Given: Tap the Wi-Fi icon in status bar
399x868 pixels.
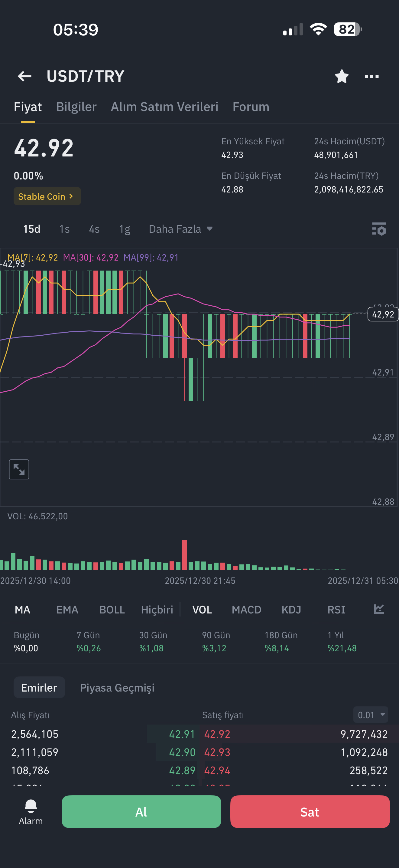Looking at the screenshot, I should coord(318,29).
